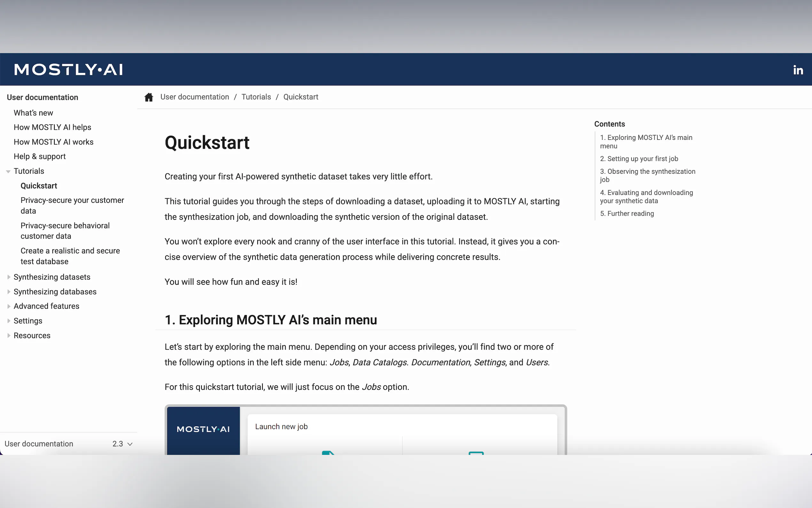Viewport: 812px width, 508px height.
Task: Click Tutorials in the breadcrumb
Action: (256, 97)
